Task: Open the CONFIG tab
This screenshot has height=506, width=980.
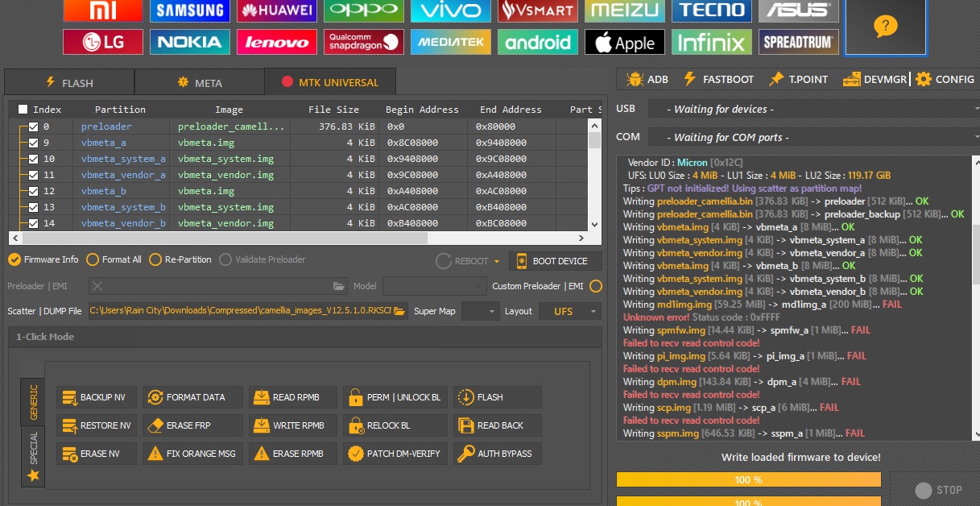Action: [945, 79]
